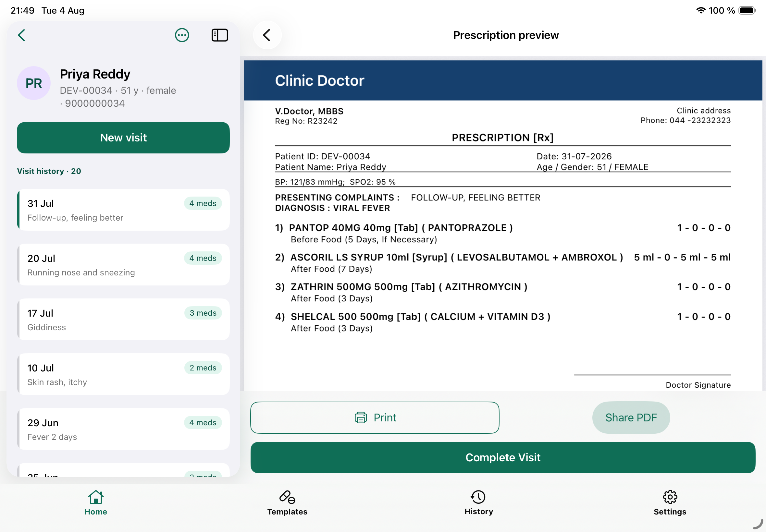Click the DIAGNOSIS : VIRAL FEVER line
The height and width of the screenshot is (532, 766).
(332, 208)
